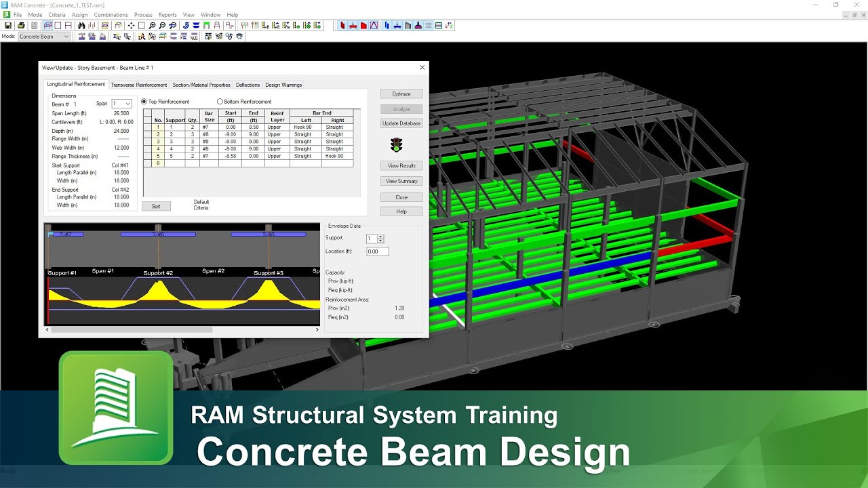
Task: Click the Zoom In magnifier icon
Action: 152,26
